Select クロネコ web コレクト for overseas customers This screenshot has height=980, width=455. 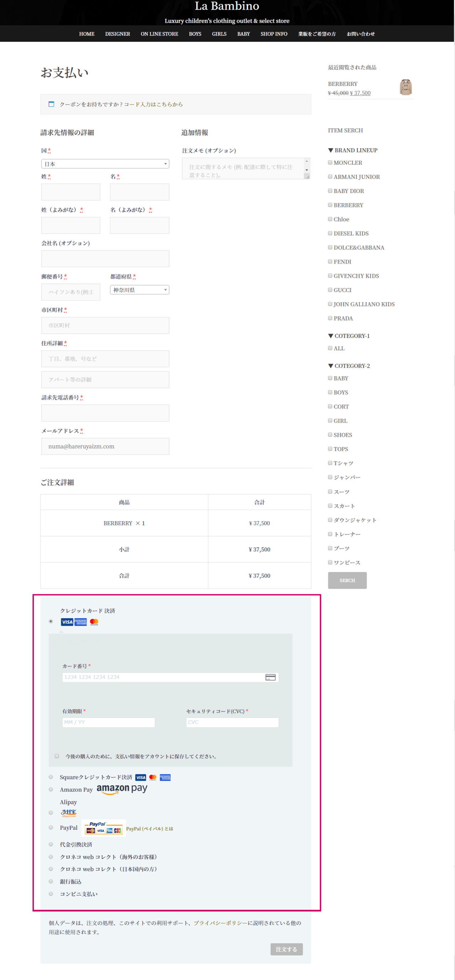[51, 857]
